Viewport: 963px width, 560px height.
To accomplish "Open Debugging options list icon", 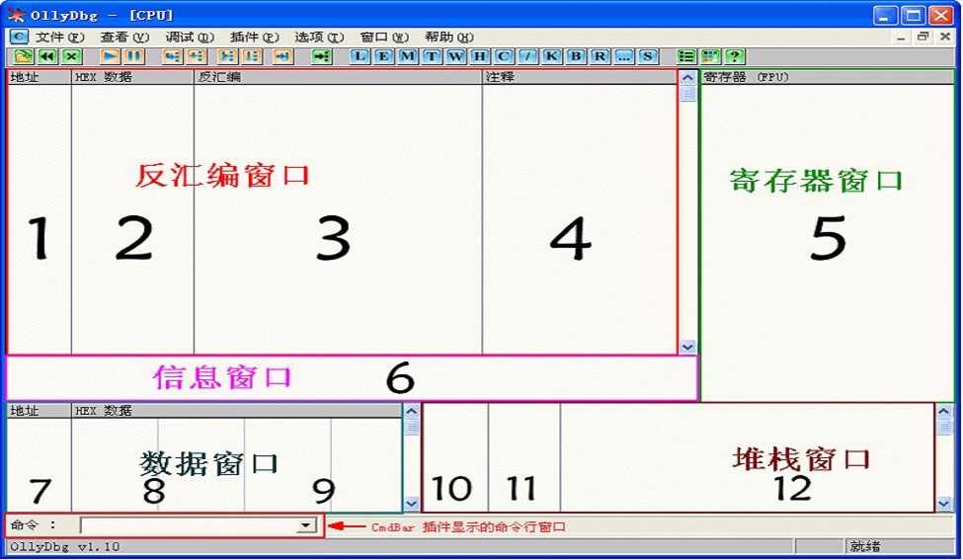I will click(x=686, y=56).
